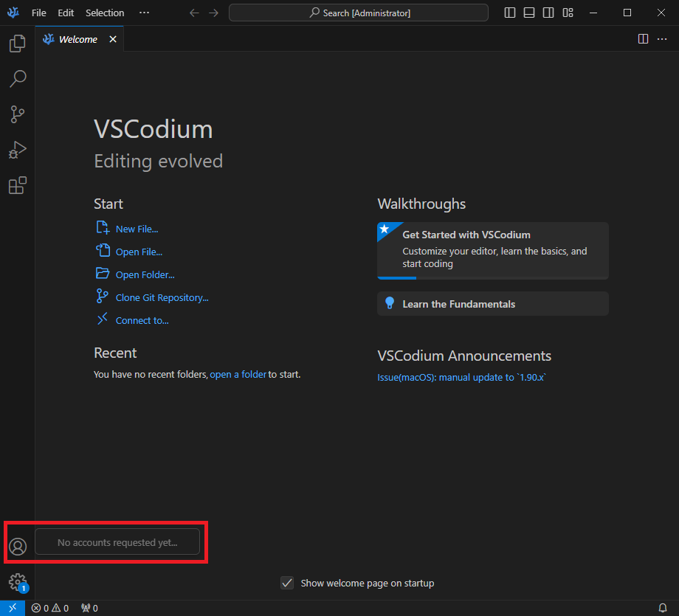The width and height of the screenshot is (679, 616).
Task: Open the File menu
Action: point(38,13)
